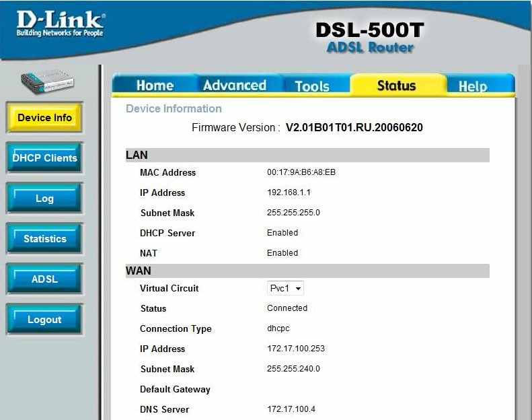532x420 pixels.
Task: View the DHCP Clients list
Action: tap(44, 158)
